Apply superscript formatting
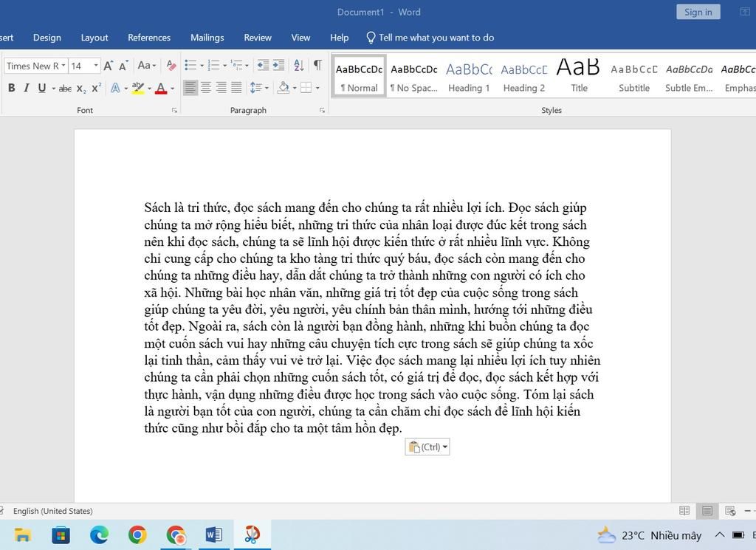The image size is (756, 550). (97, 88)
